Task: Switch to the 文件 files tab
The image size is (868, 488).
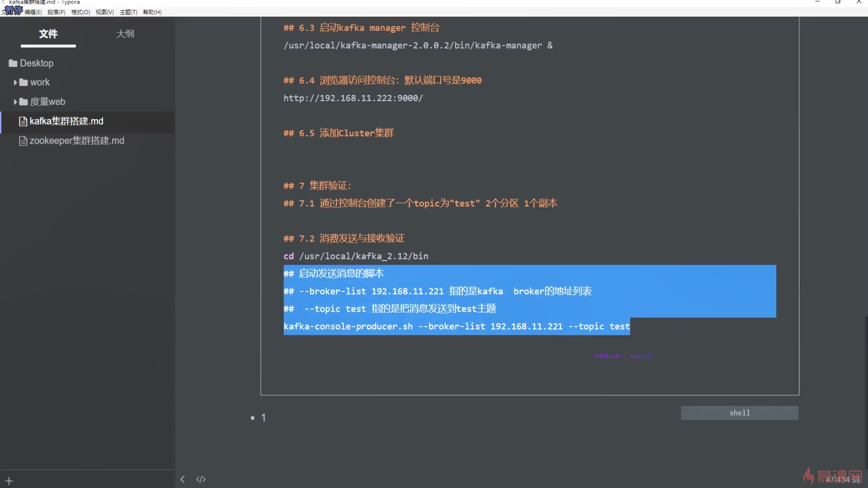Action: [x=48, y=34]
